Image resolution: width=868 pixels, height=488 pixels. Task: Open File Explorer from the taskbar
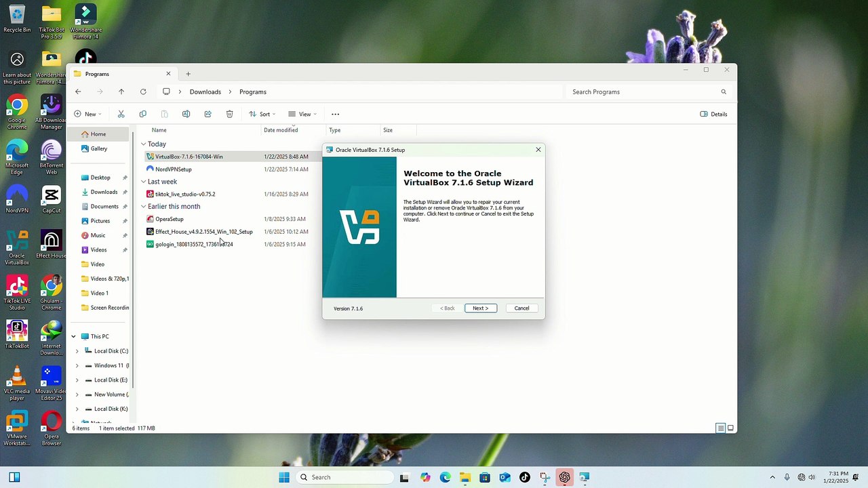tap(465, 477)
